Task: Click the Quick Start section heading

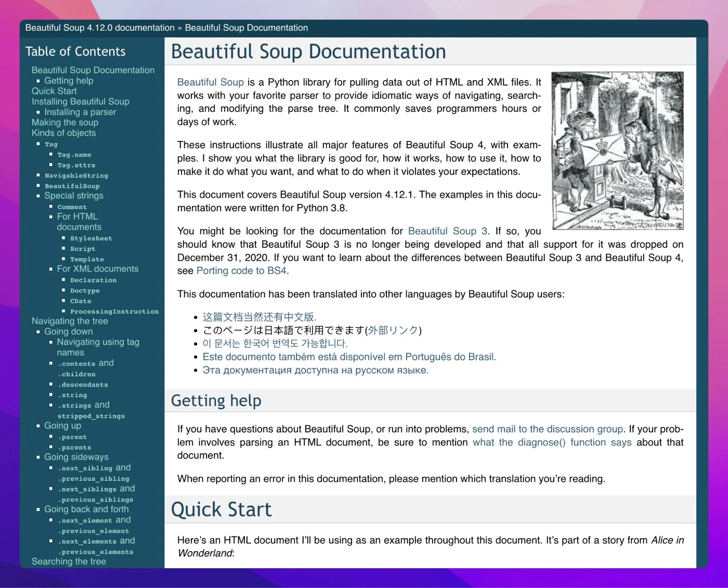Action: (x=222, y=509)
